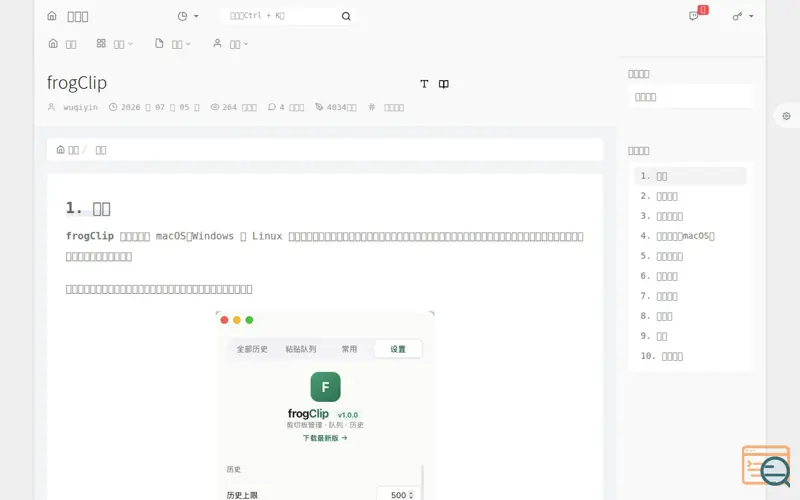Expand the grid-icon navigation menu
The width and height of the screenshot is (800, 500).
click(x=115, y=44)
